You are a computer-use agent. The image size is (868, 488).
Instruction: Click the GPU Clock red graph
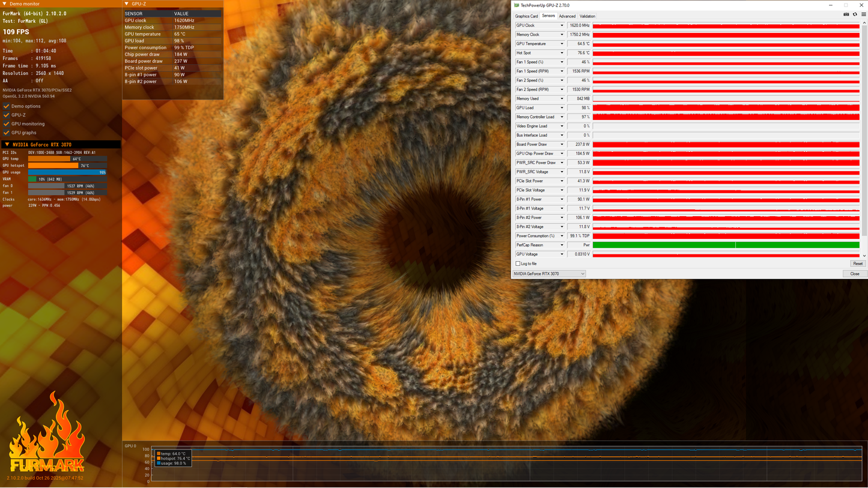tap(726, 26)
